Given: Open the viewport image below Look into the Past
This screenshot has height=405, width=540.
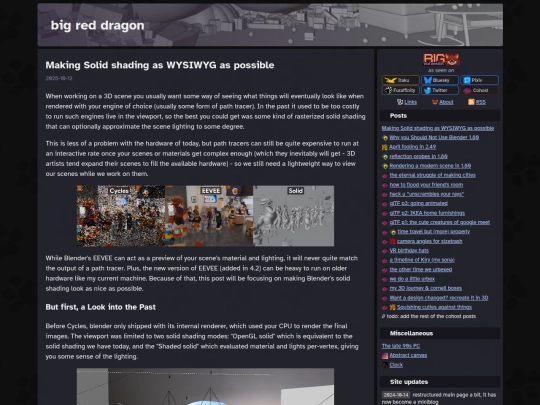Looking at the screenshot, I should (x=205, y=386).
